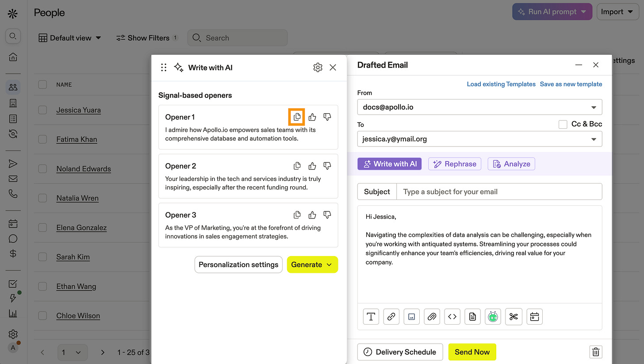Check the Sarah Kim row checkbox
Screen dimensions: 644x364
coord(42,257)
